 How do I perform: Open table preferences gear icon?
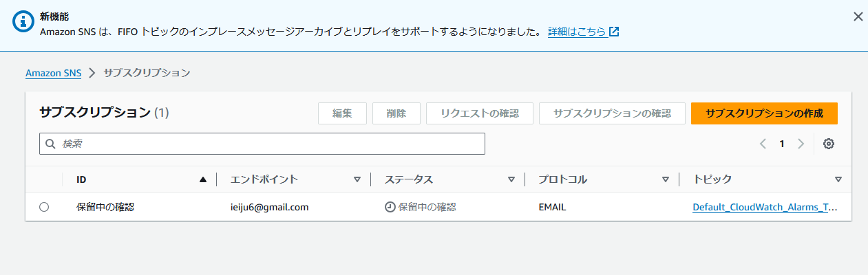[x=829, y=144]
